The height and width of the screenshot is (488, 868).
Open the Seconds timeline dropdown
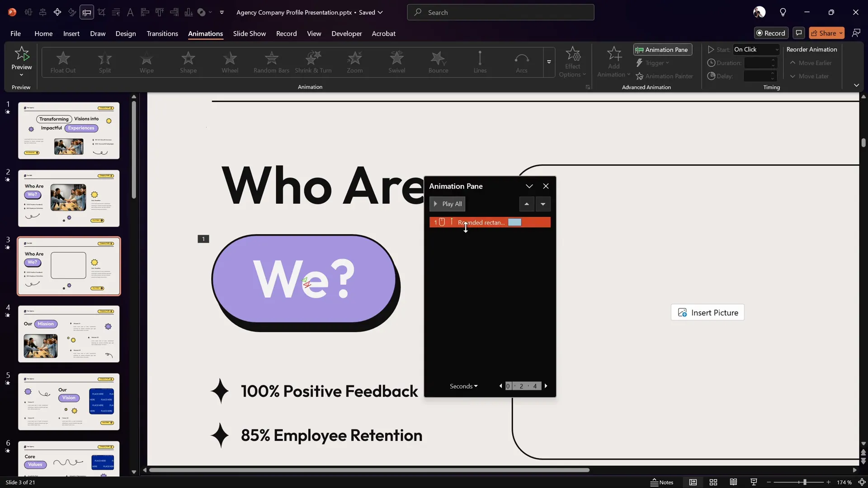pyautogui.click(x=463, y=386)
